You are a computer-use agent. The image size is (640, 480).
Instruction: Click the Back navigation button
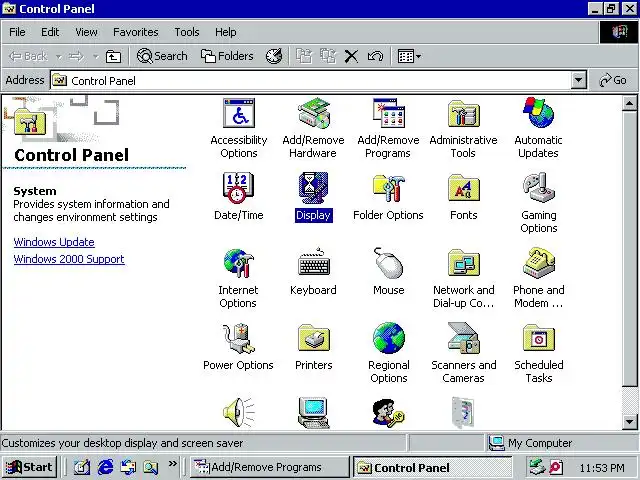(x=29, y=56)
